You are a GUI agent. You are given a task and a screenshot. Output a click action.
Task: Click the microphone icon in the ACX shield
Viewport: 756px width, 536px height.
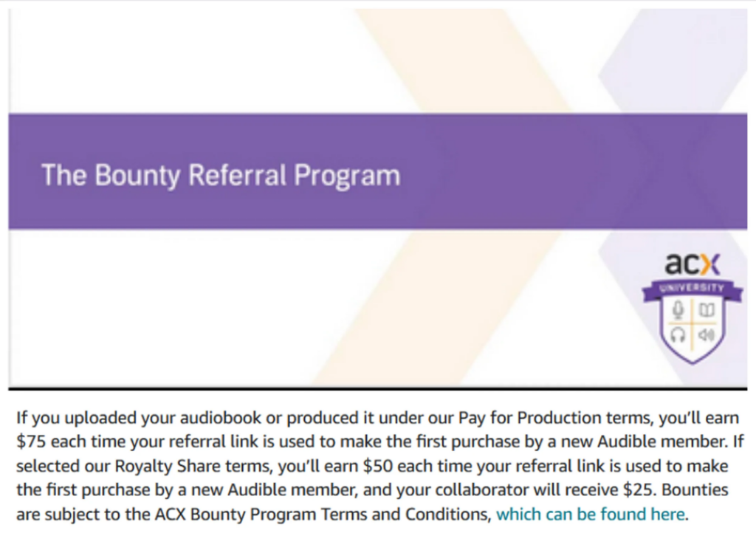click(x=678, y=310)
